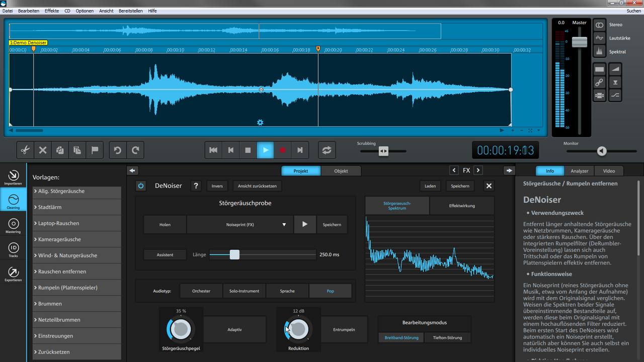The image size is (644, 362).
Task: Expand Laptop-Rauschen presets
Action: click(x=77, y=223)
